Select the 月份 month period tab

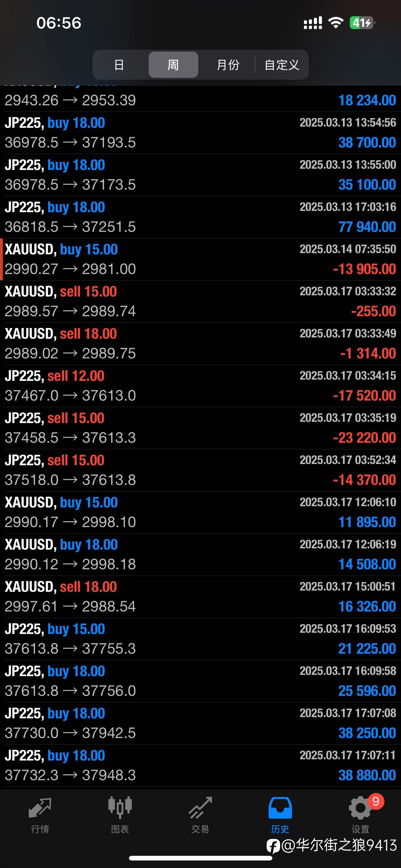pyautogui.click(x=228, y=65)
